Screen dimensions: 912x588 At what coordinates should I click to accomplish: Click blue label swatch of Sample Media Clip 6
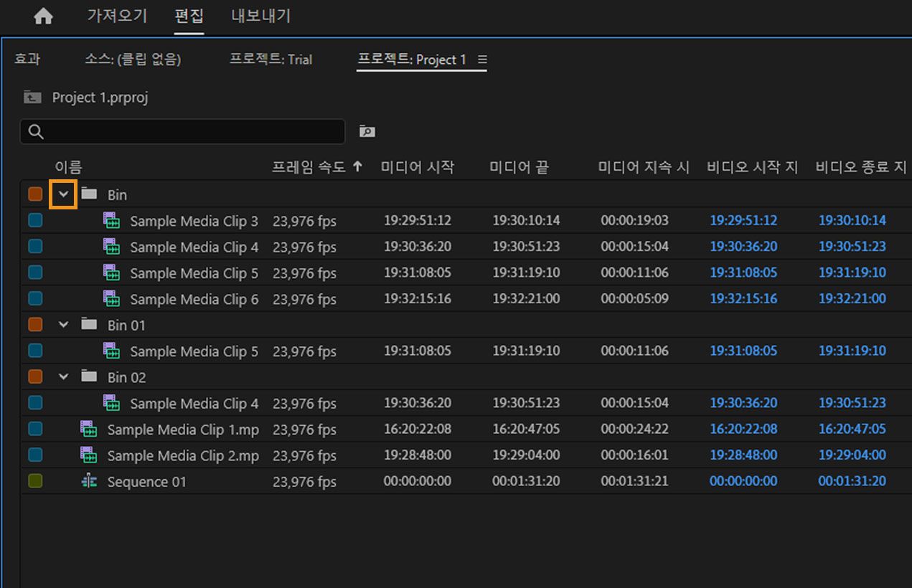[35, 298]
